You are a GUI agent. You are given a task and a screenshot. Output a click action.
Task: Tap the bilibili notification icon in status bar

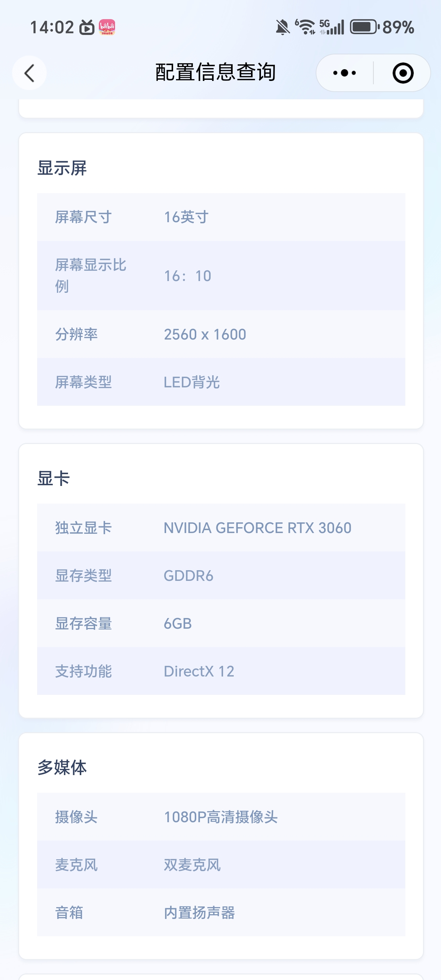coord(107,27)
